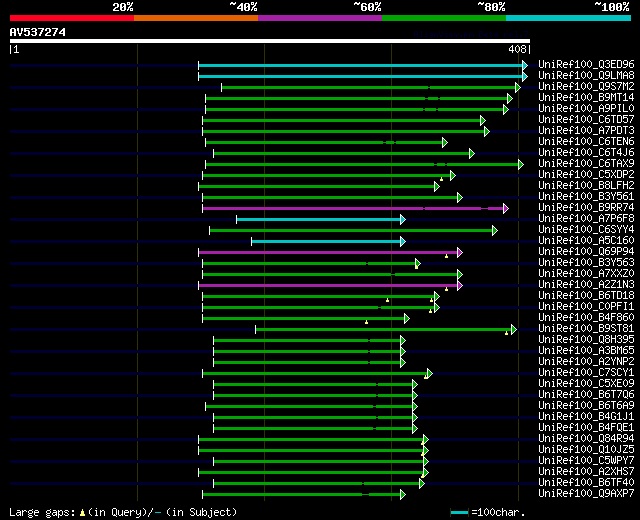Open the UniRef100_Q9LMA8 hit label

[x=586, y=76]
